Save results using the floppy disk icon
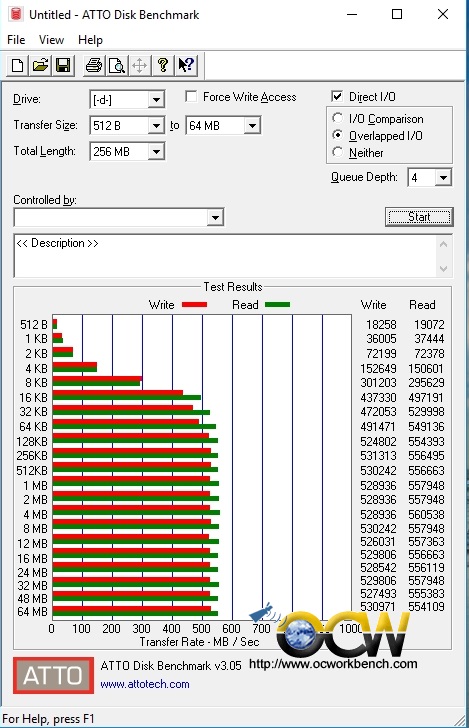The image size is (469, 728). point(63,65)
